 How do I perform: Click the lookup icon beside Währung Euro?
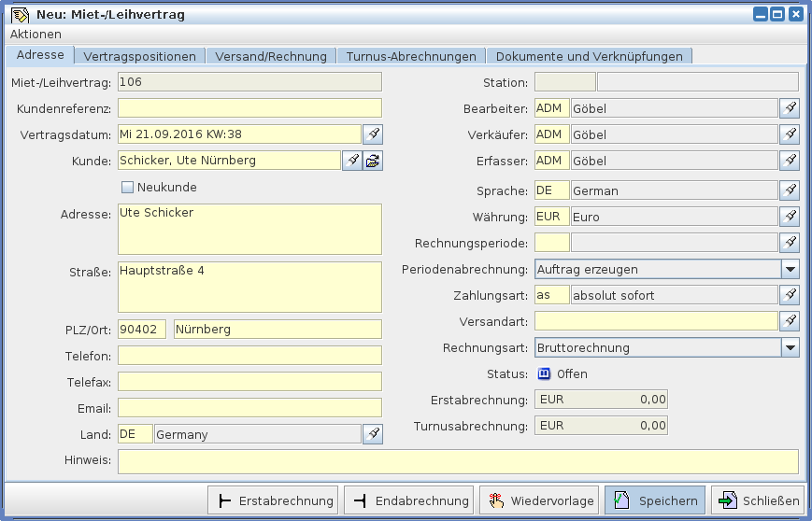click(790, 217)
